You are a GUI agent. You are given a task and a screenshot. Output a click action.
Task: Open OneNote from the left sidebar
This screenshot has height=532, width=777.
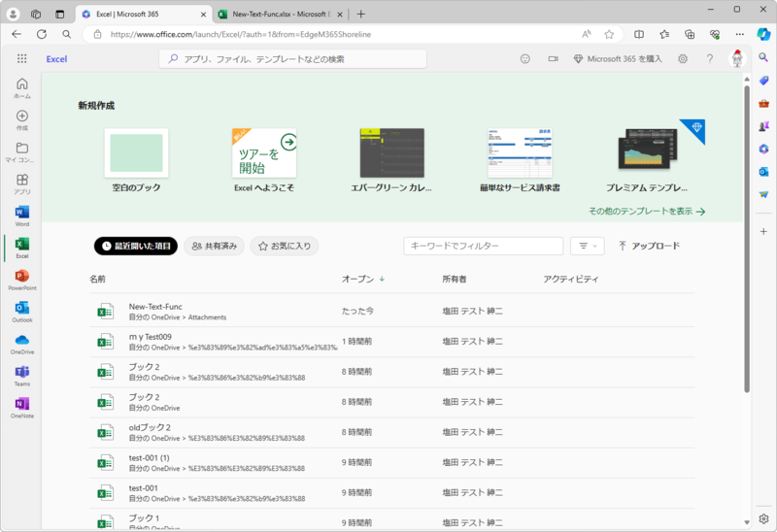pos(21,407)
